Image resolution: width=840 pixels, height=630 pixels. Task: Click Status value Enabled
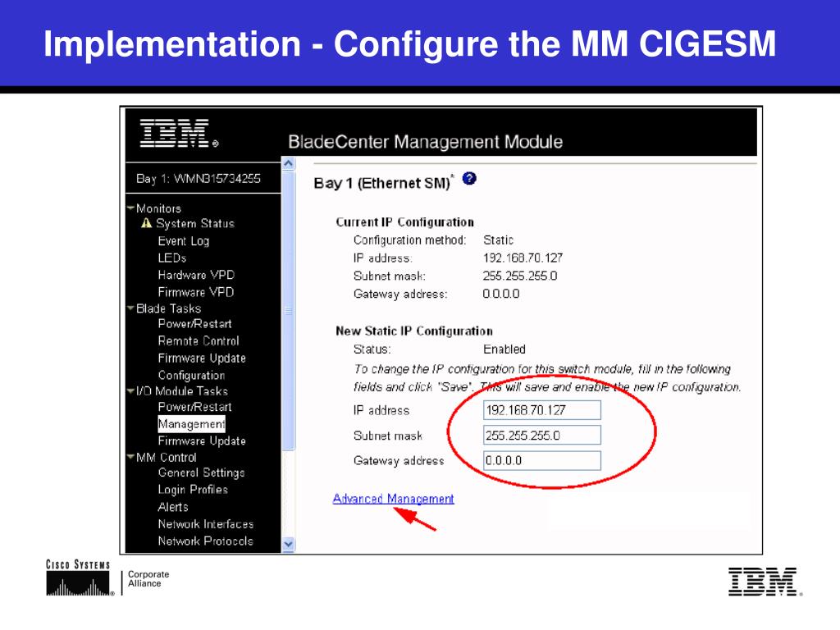(x=504, y=349)
